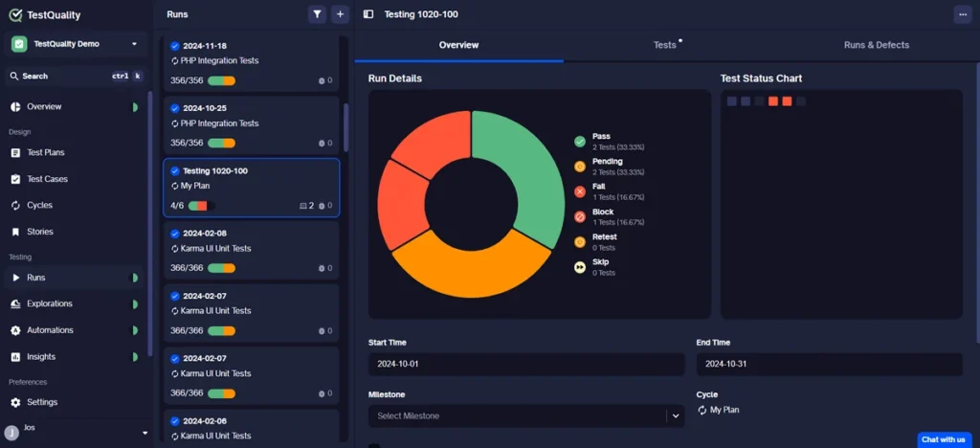The height and width of the screenshot is (448, 980).
Task: Click the defect bug icon on 2024-02-08 card
Action: (322, 268)
